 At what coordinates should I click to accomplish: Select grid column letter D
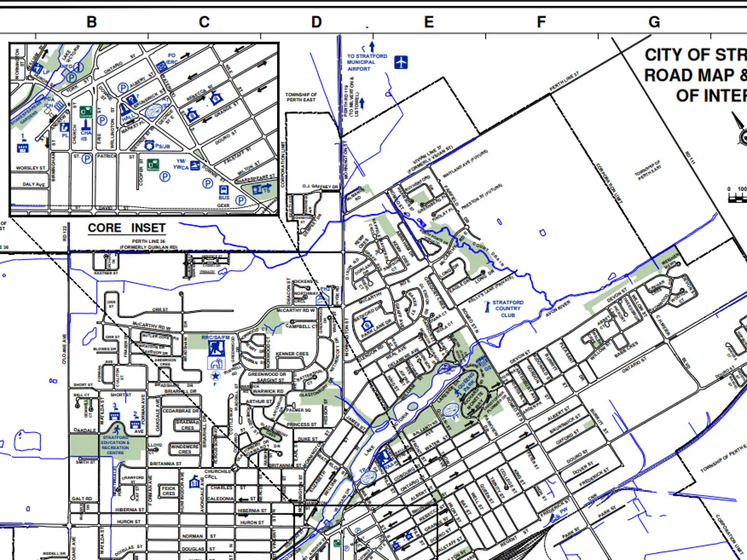[317, 22]
